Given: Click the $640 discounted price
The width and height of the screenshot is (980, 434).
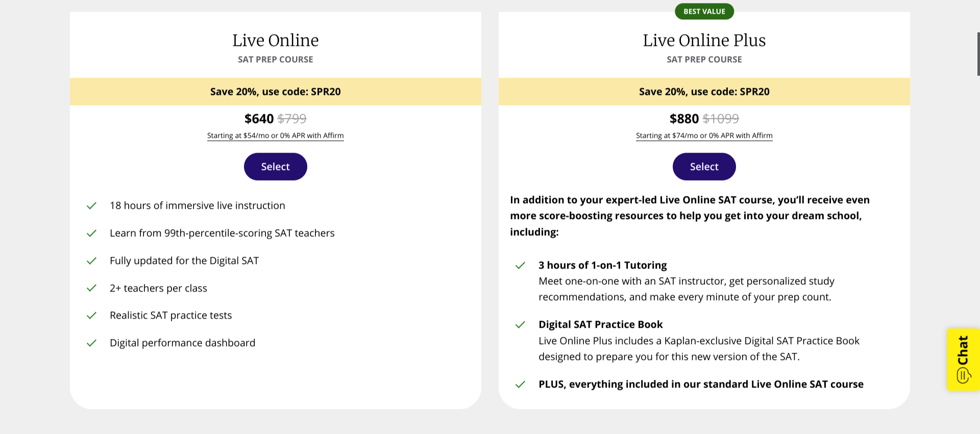Looking at the screenshot, I should coord(259,119).
